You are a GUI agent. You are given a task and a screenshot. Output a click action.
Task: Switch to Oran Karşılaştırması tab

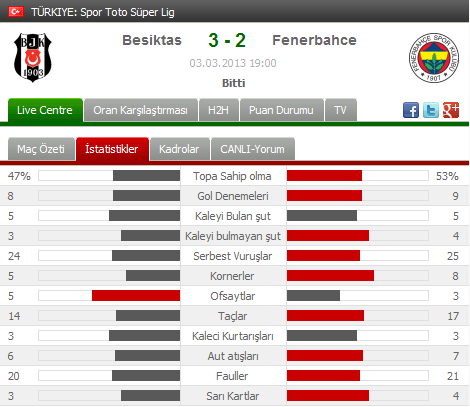tap(141, 110)
